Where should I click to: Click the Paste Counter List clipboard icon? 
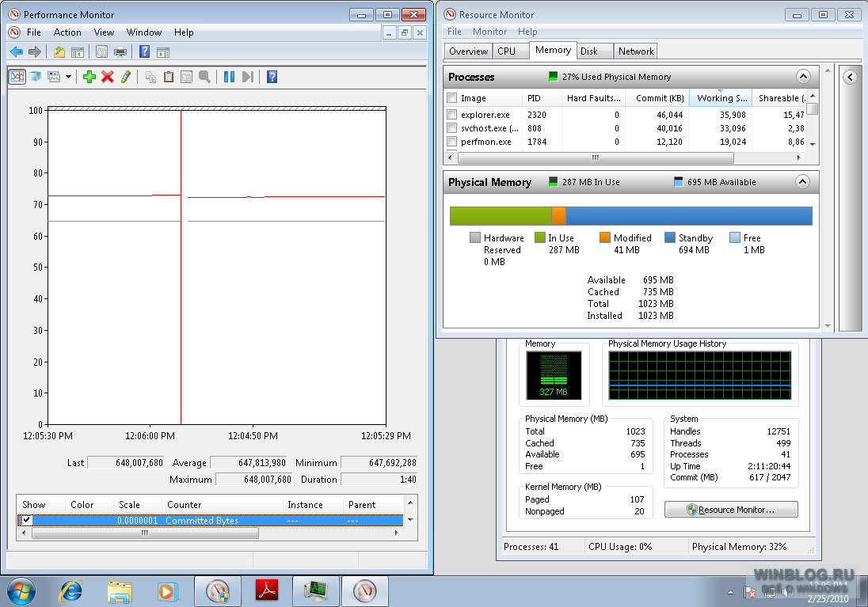coord(168,76)
